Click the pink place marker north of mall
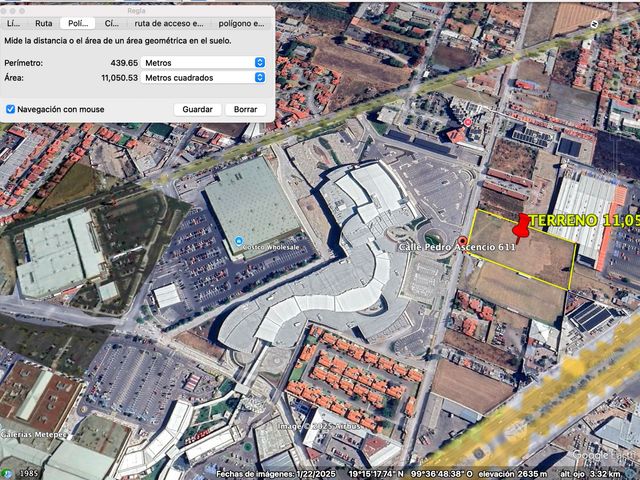The height and width of the screenshot is (480, 640). point(468,122)
